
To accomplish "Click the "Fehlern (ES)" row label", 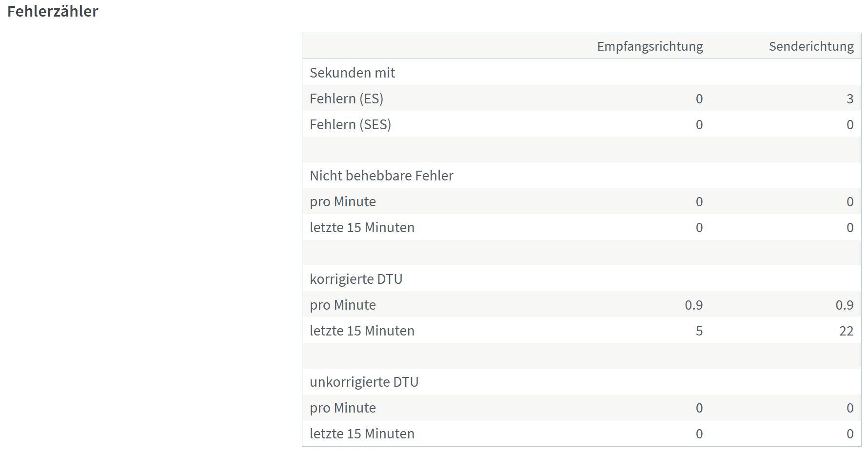I will 346,99.
